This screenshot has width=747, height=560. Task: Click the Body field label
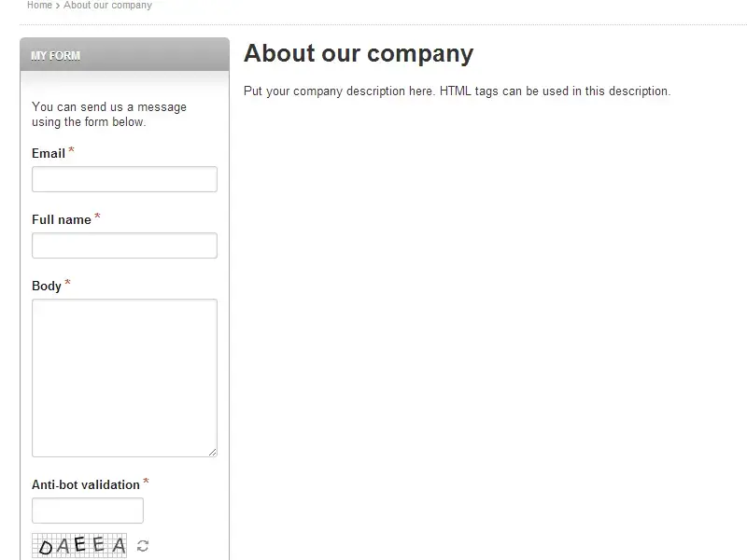pos(47,286)
